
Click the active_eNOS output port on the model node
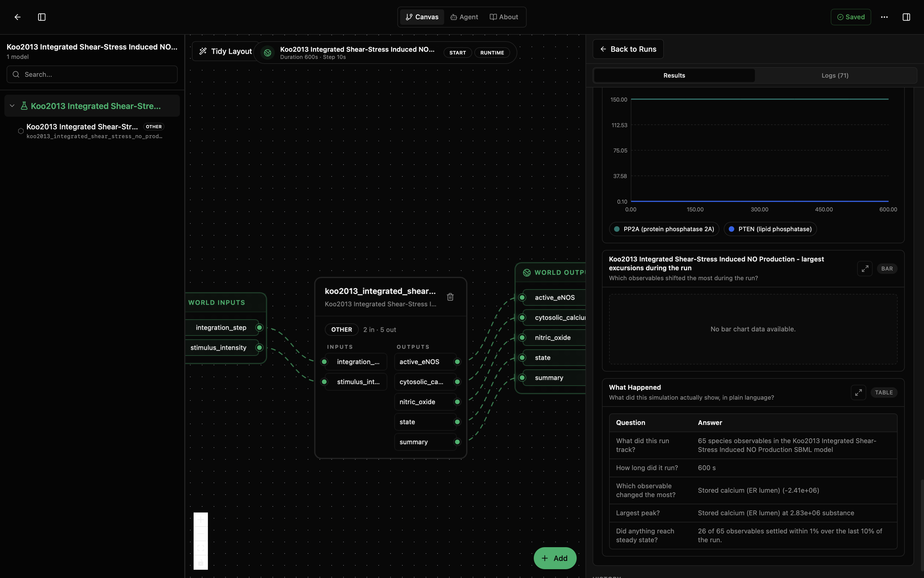click(x=457, y=362)
